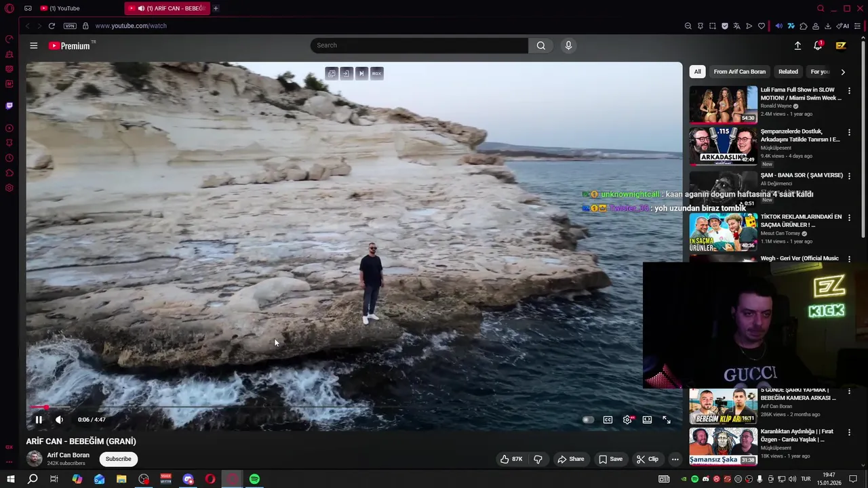
Task: Select the Related filter chip
Action: [788, 71]
